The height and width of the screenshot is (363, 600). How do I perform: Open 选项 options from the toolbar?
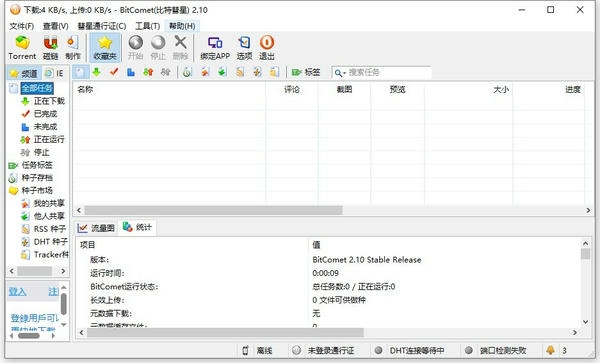(244, 48)
